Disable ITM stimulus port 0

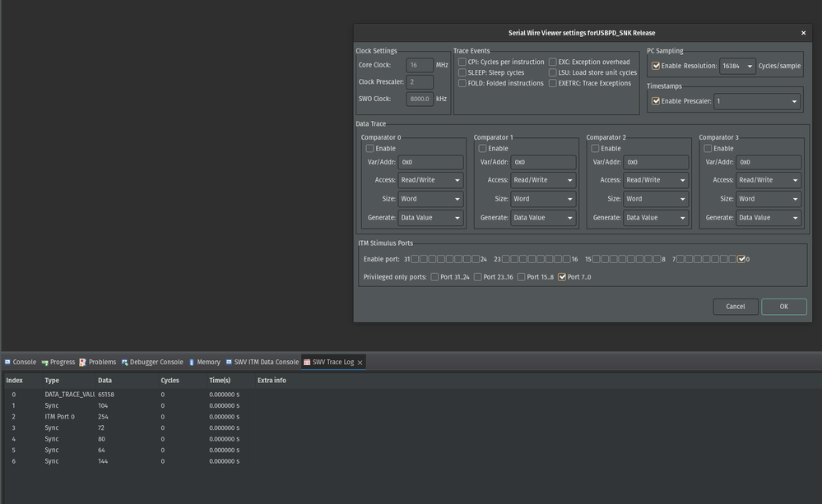point(741,259)
